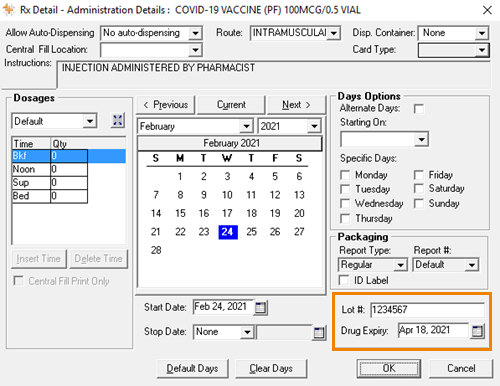Select day 6 in the calendar
Viewport: 500px width, 386px height.
(x=299, y=176)
